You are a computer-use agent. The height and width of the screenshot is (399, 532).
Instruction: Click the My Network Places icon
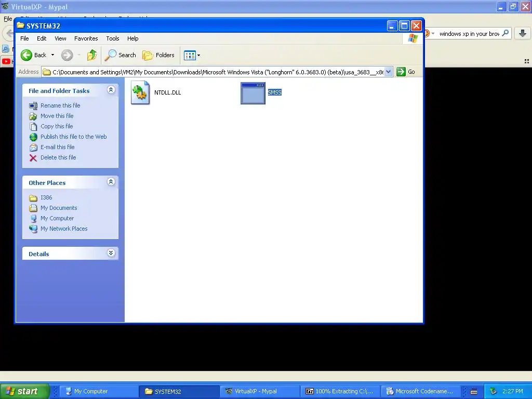(x=33, y=229)
